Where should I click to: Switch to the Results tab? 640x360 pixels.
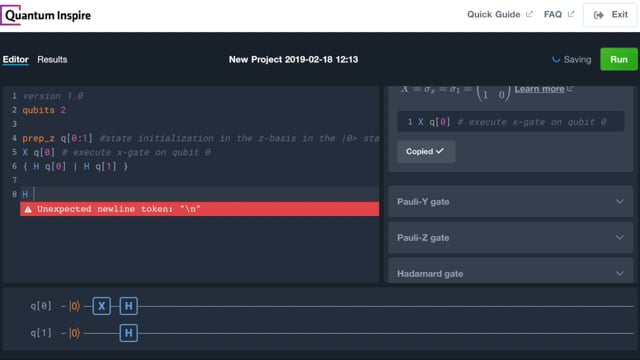point(52,60)
